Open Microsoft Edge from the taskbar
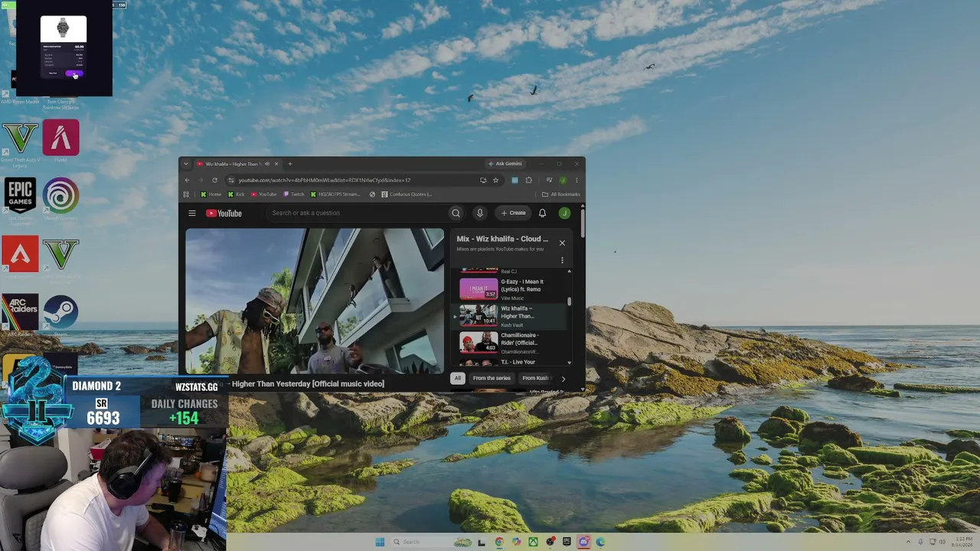Image resolution: width=980 pixels, height=551 pixels. 600,542
